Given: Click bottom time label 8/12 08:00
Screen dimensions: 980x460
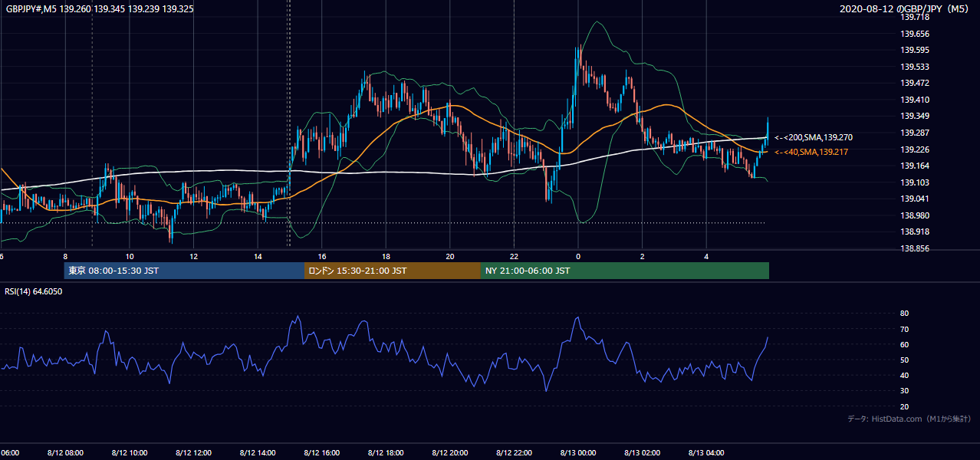Looking at the screenshot, I should point(65,453).
